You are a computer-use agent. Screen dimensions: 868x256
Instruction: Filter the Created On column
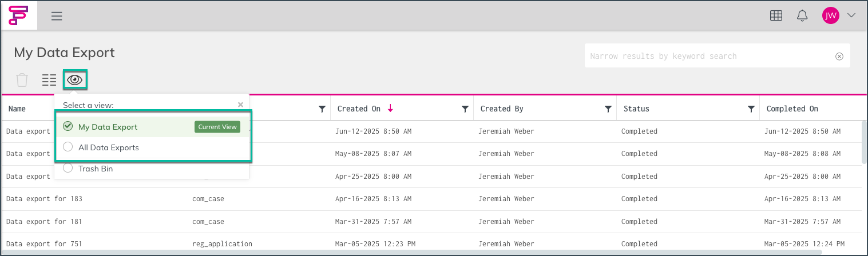tap(465, 109)
